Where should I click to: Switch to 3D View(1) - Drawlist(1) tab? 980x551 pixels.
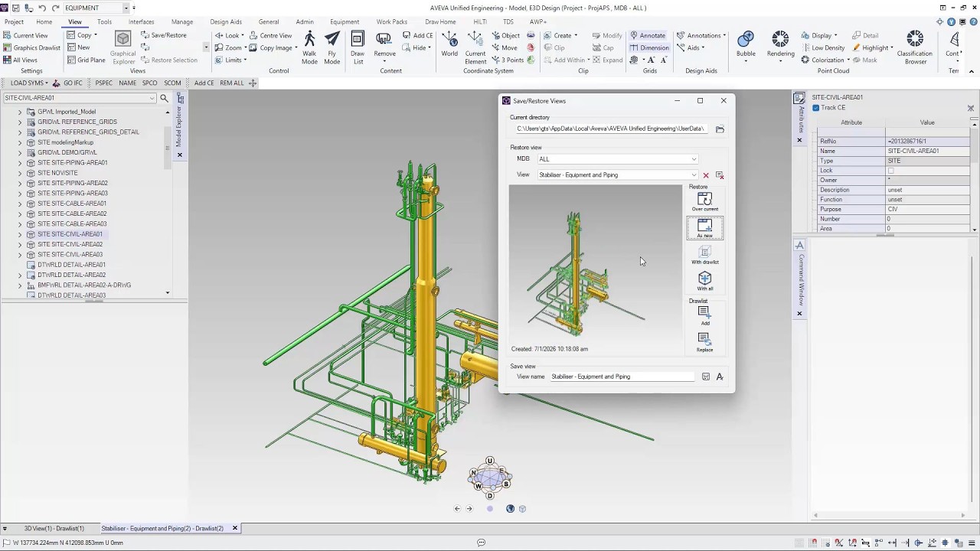pyautogui.click(x=54, y=528)
